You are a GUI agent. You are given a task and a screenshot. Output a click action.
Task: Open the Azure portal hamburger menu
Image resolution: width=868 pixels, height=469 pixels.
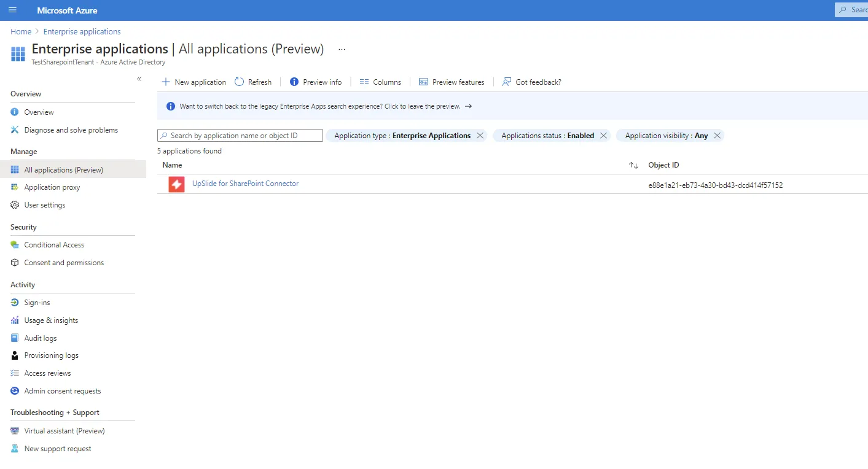12,10
